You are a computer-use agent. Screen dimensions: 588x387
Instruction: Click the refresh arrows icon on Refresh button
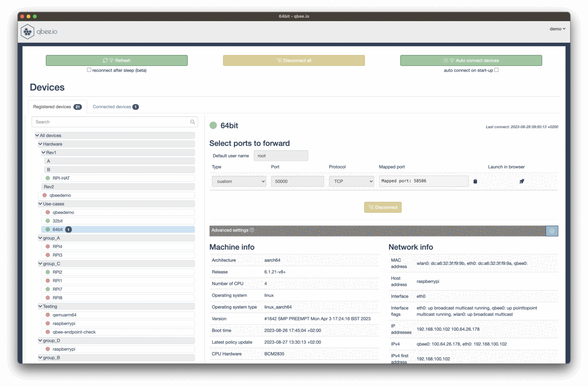coord(105,60)
